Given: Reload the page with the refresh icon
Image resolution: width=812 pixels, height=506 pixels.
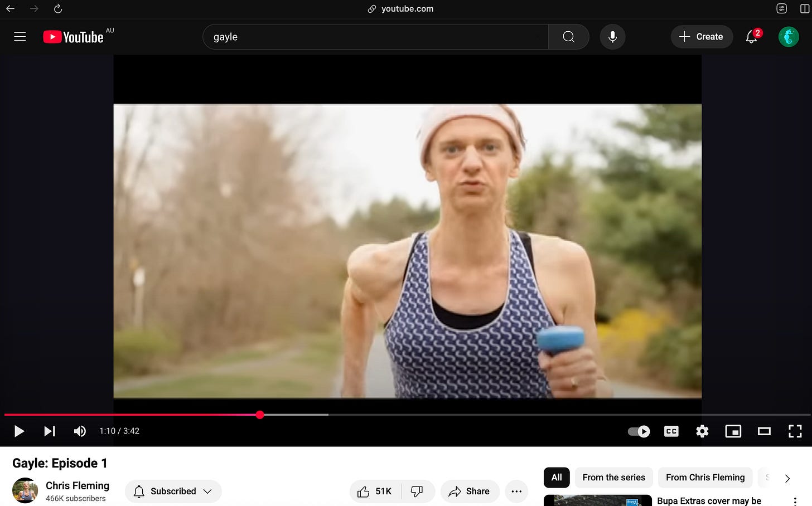Looking at the screenshot, I should pyautogui.click(x=58, y=8).
